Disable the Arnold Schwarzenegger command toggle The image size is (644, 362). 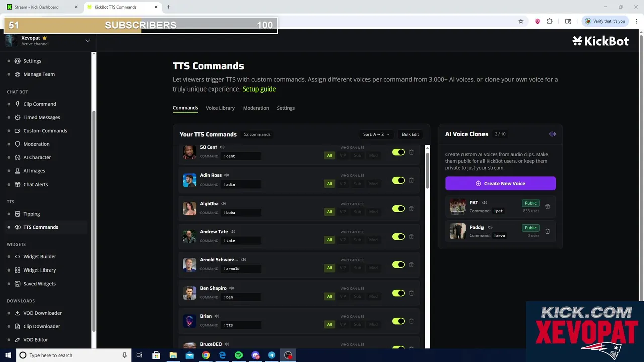(x=398, y=265)
